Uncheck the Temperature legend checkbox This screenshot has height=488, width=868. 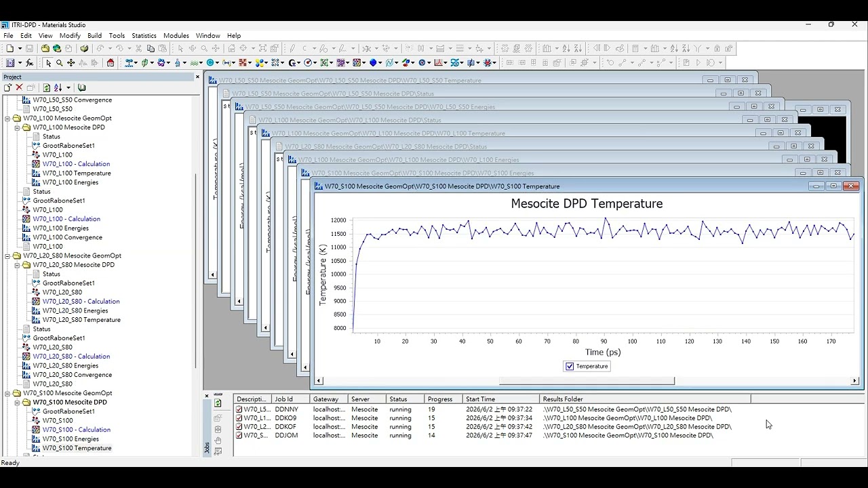click(x=570, y=366)
